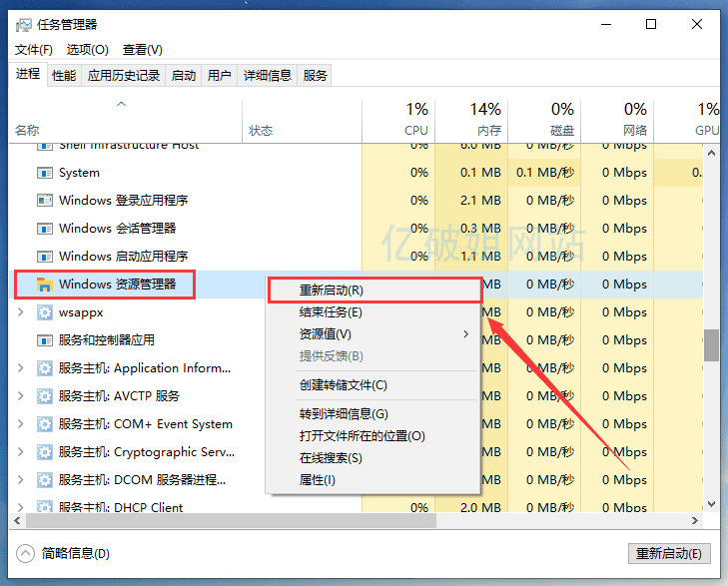The width and height of the screenshot is (728, 586).
Task: Open 属性(I) from the context menu
Action: coord(374,480)
